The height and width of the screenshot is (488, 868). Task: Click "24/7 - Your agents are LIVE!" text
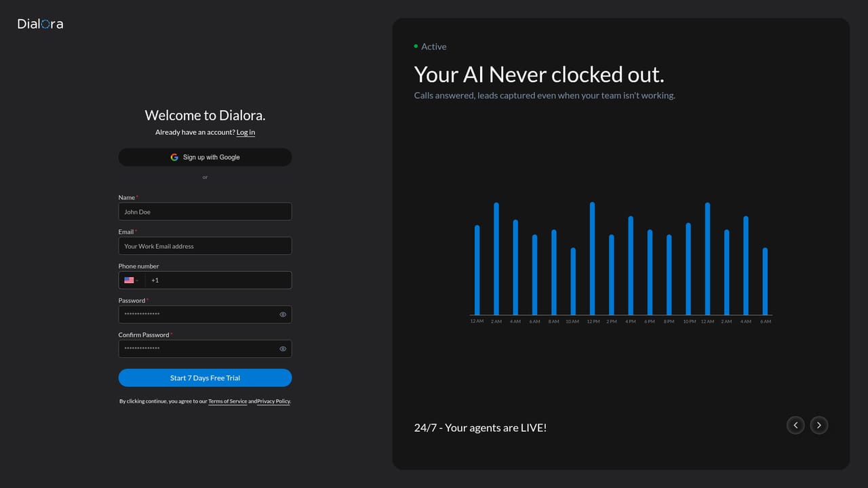click(x=480, y=428)
